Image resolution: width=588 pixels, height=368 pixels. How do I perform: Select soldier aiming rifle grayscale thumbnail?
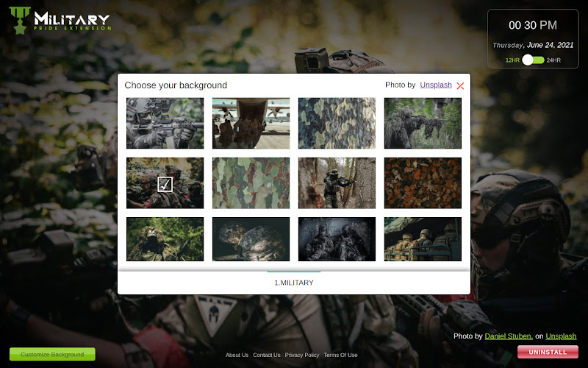165,123
